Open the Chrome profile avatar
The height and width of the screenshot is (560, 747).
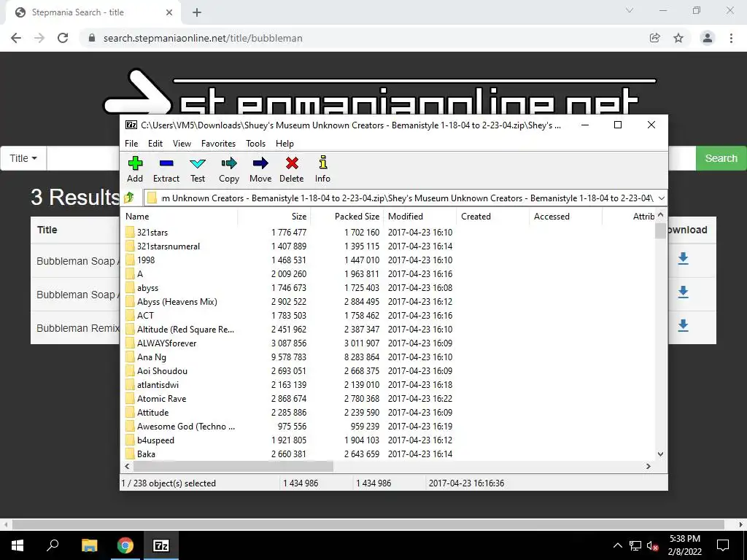click(x=708, y=38)
